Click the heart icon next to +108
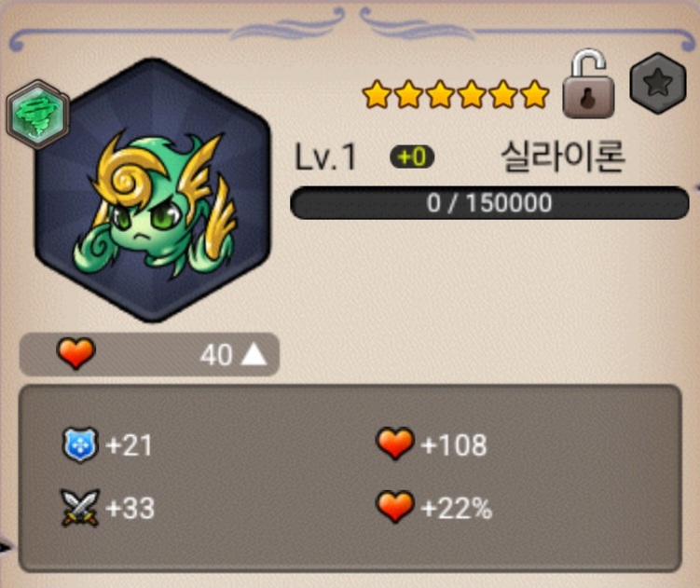Screen dimensions: 700x588 [395, 444]
